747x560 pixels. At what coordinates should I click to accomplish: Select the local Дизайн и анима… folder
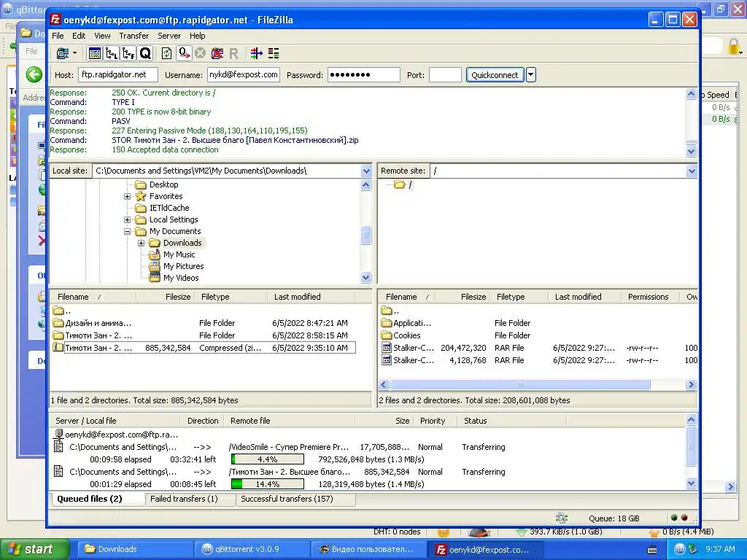coord(204,323)
